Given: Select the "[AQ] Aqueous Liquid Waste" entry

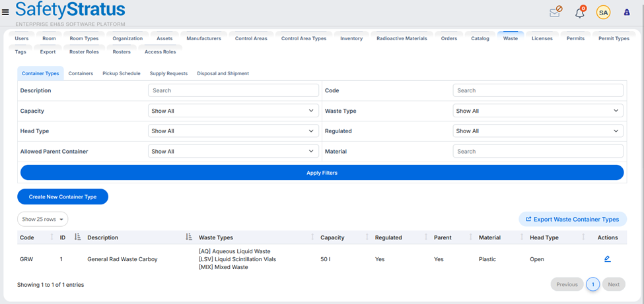Looking at the screenshot, I should click(x=234, y=251).
